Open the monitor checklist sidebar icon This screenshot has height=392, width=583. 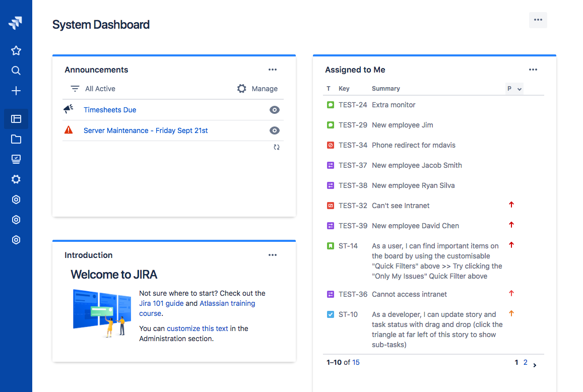coord(16,159)
